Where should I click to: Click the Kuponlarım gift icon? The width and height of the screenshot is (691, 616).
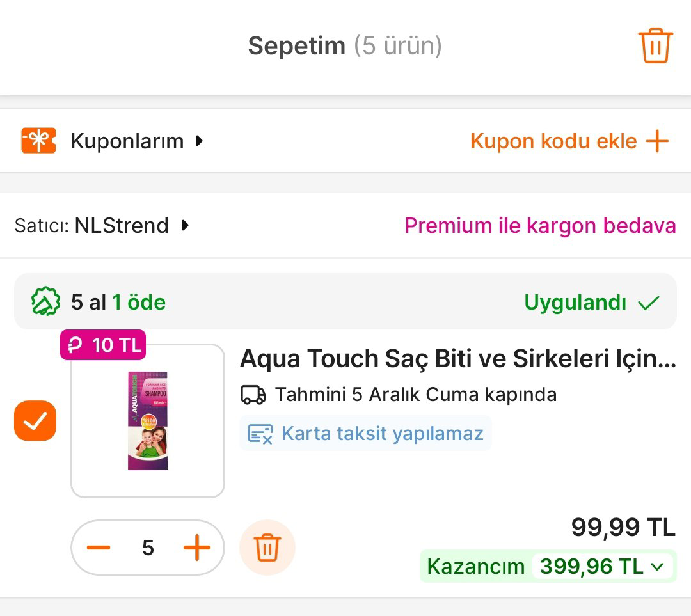click(x=37, y=141)
